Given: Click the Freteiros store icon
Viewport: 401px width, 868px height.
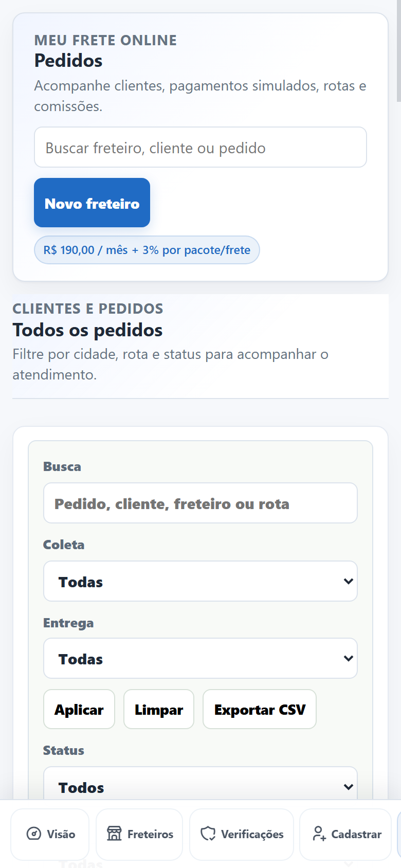Looking at the screenshot, I should tap(114, 834).
